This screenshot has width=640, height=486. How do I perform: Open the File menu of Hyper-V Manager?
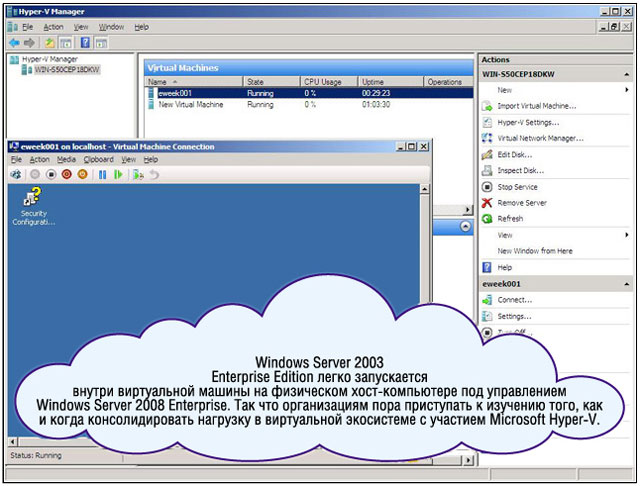pos(27,27)
